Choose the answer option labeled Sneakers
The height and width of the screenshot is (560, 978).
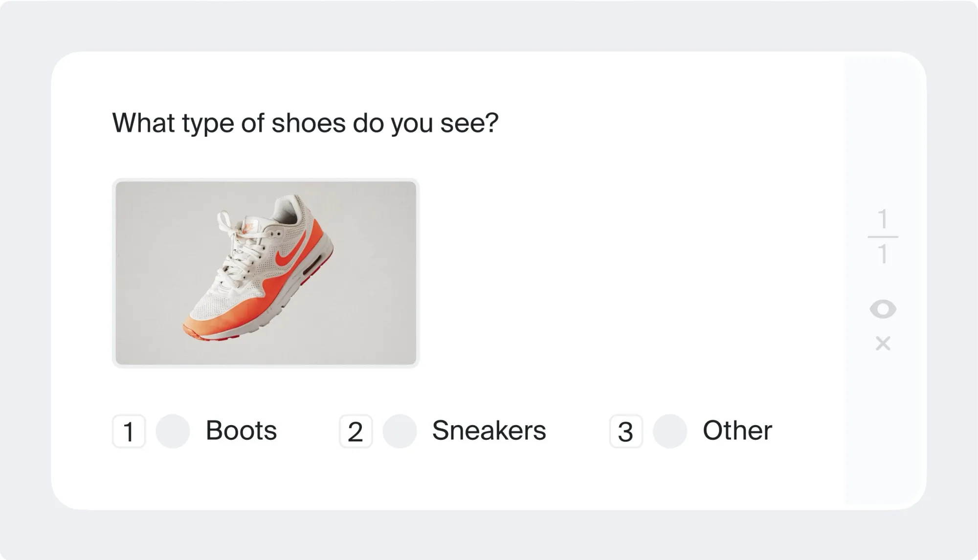pyautogui.click(x=489, y=431)
